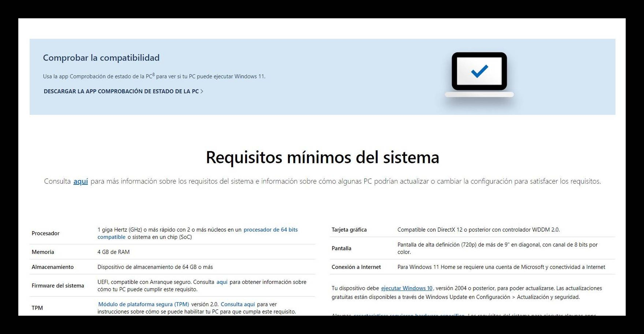Image resolution: width=644 pixels, height=334 pixels.
Task: Click the 'Comprobar la compatibilidad' heading
Action: click(101, 58)
